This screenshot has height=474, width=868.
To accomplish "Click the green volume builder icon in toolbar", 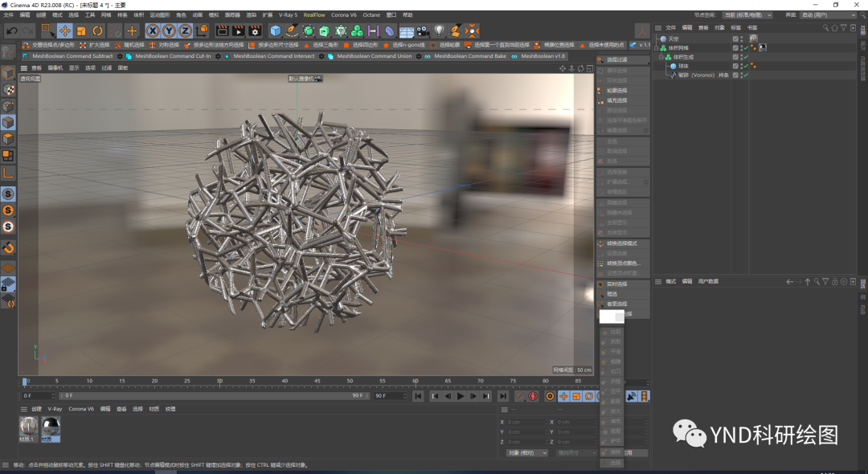I will 358,31.
